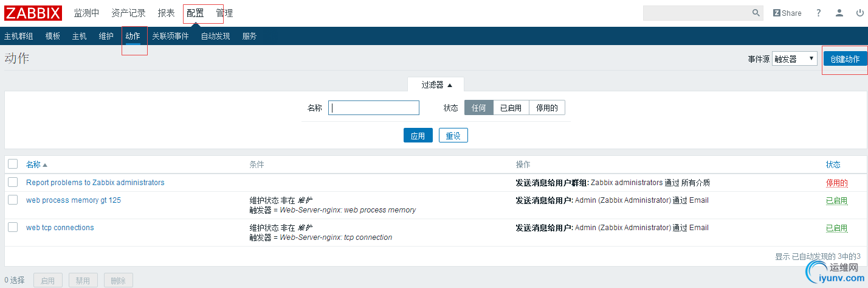
Task: Check the select-all header checkbox
Action: pos(13,164)
